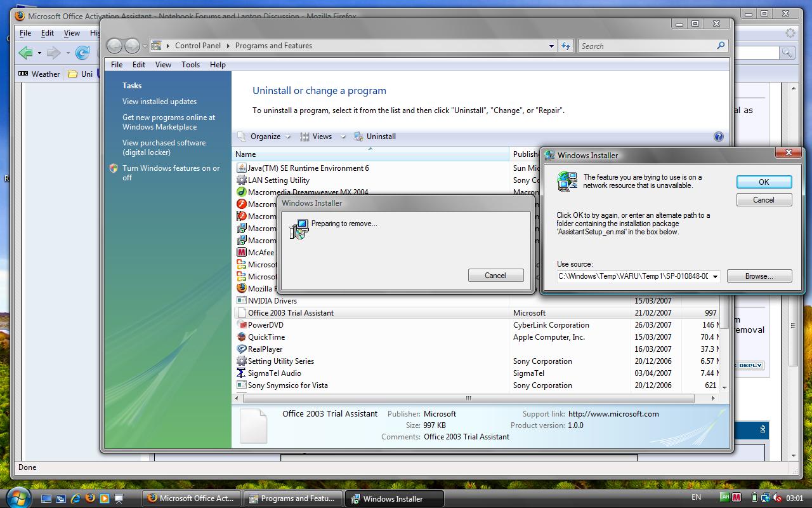Switch to Programs and Features taskbar button
Image resolution: width=812 pixels, height=508 pixels.
click(293, 498)
